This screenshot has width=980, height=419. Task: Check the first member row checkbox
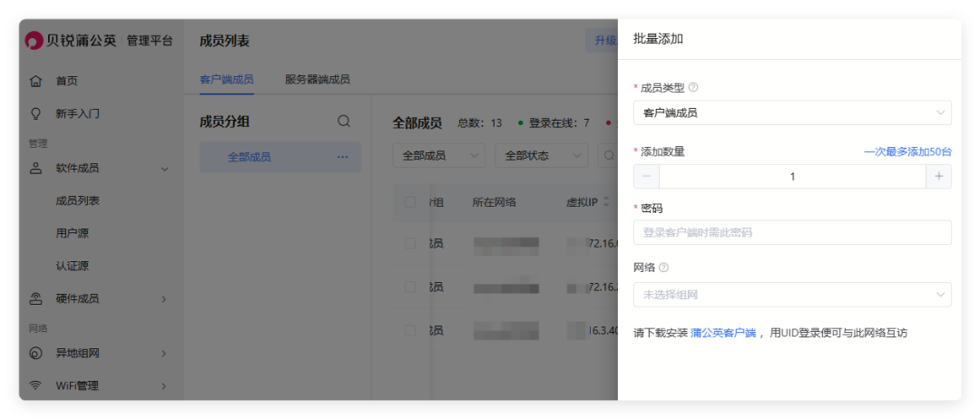point(410,244)
